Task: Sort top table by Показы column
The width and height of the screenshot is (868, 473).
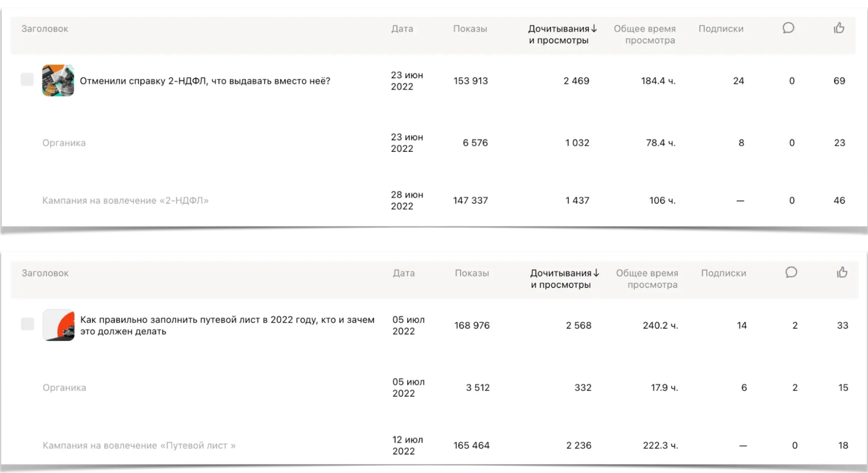Action: (x=470, y=29)
